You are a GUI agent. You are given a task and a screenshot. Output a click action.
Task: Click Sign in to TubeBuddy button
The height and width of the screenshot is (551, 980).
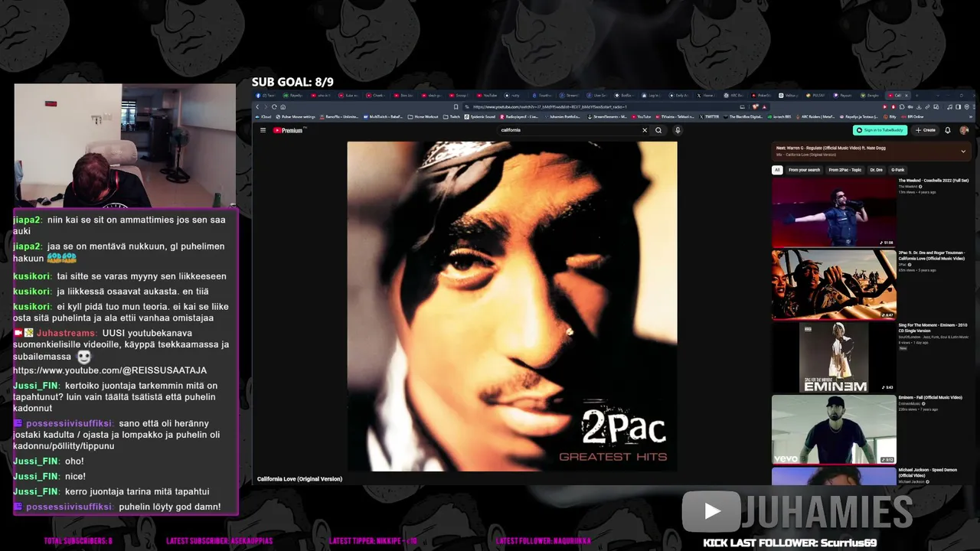pos(880,130)
